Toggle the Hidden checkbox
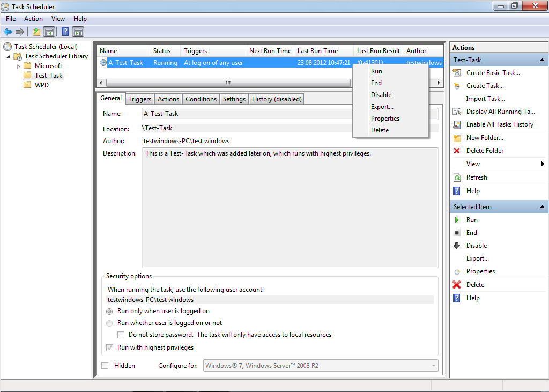Viewport: 549px width, 392px height. coord(105,366)
